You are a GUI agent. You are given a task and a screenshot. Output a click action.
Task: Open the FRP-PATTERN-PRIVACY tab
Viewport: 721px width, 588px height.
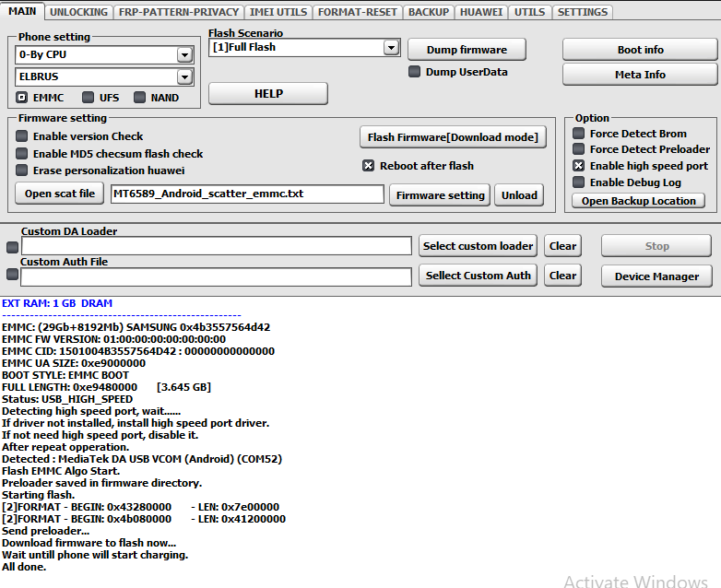[179, 12]
